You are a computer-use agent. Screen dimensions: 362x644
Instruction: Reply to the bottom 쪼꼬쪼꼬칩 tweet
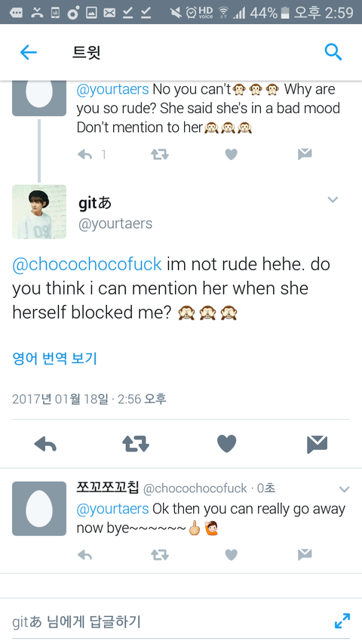pos(85,555)
